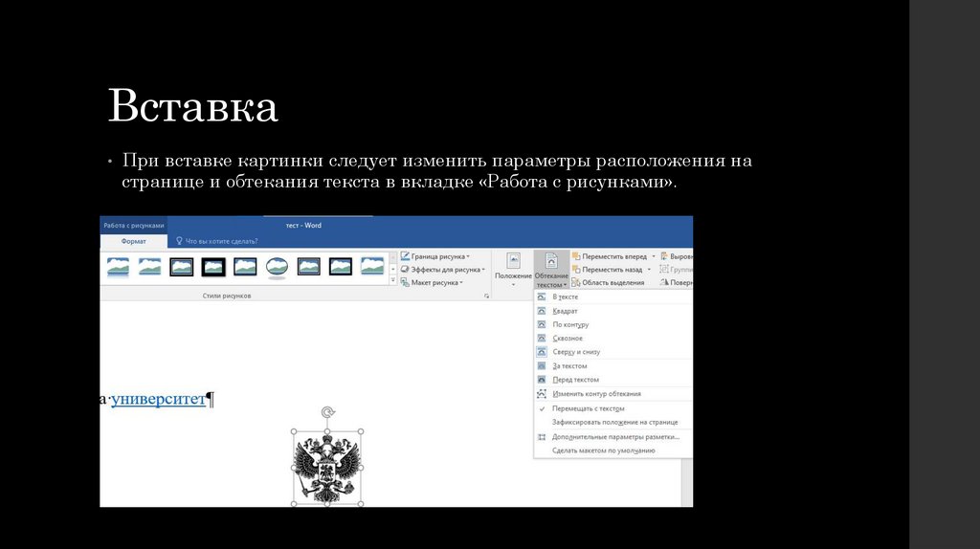Choose the В тексте wrap option
Viewport: 980px width, 549px height.
pyautogui.click(x=613, y=296)
